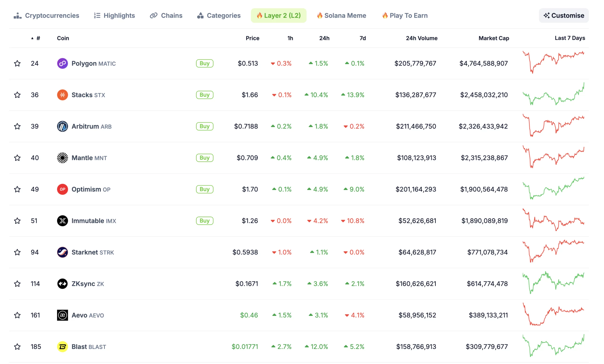Click the Customise button
The height and width of the screenshot is (364, 604).
coord(564,15)
